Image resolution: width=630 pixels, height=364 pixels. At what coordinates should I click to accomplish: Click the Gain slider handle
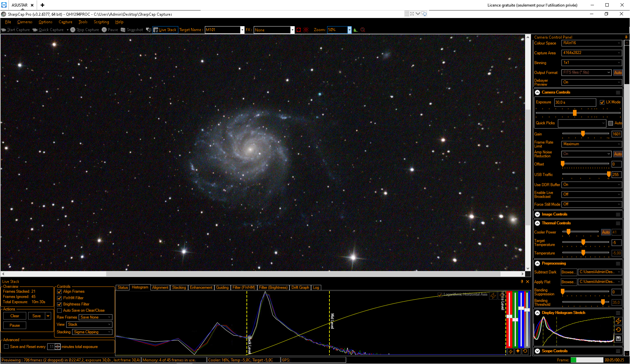[x=583, y=134]
